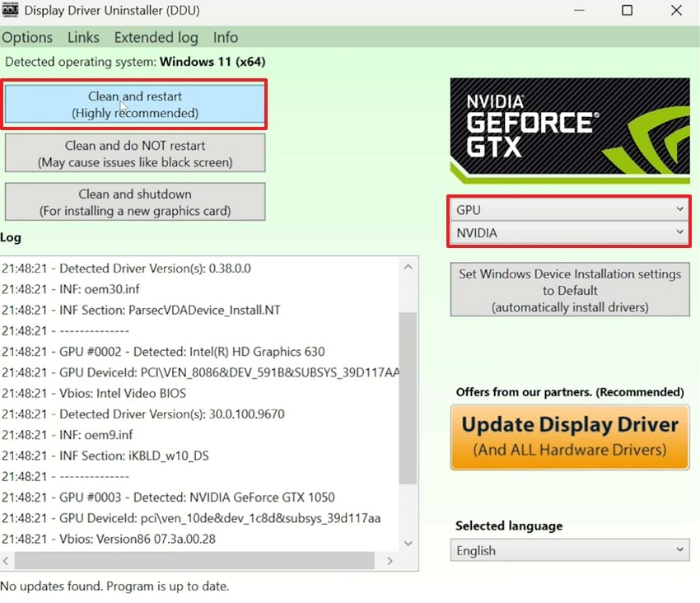The width and height of the screenshot is (700, 603).
Task: Select log line 'Detected Driver Version(s): 0.38.0.0'
Action: [126, 269]
